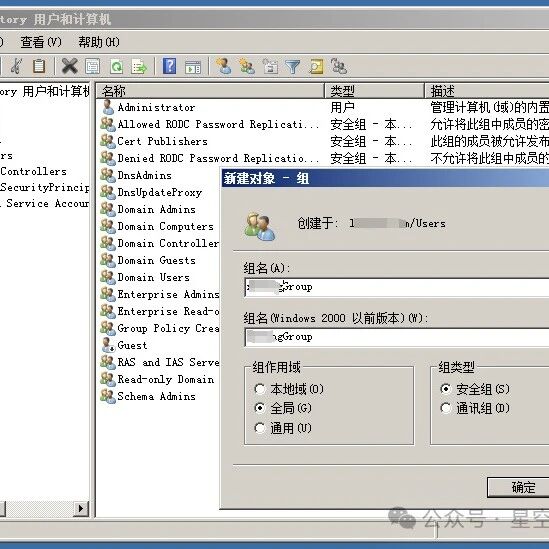This screenshot has height=549, width=549.
Task: Click the 组名(A) input field
Action: 397,287
